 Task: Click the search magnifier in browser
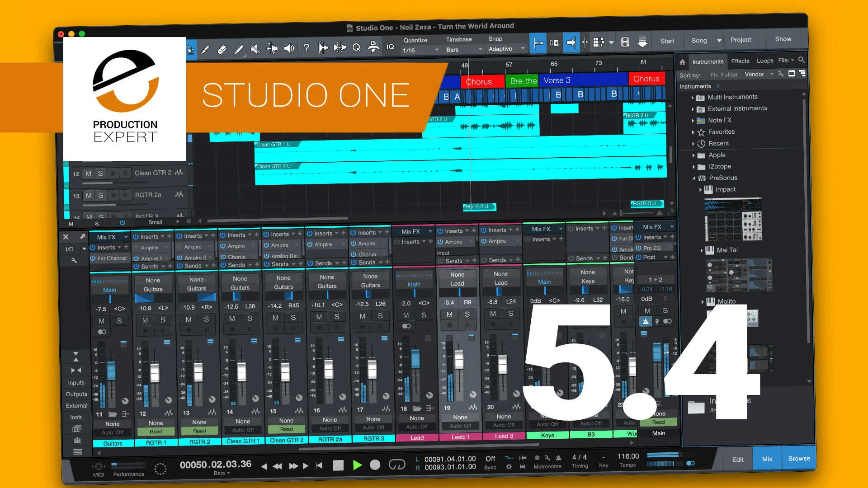(802, 60)
